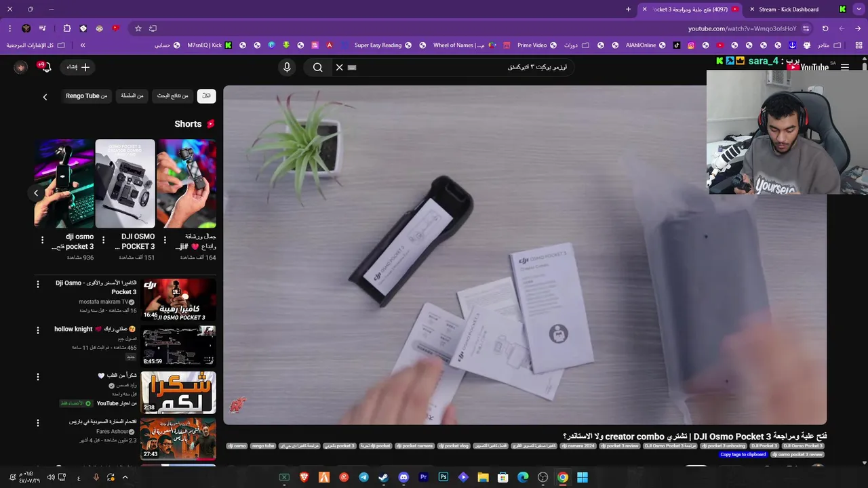The height and width of the screenshot is (488, 868).
Task: Clear the YouTube search query with X
Action: (x=340, y=67)
